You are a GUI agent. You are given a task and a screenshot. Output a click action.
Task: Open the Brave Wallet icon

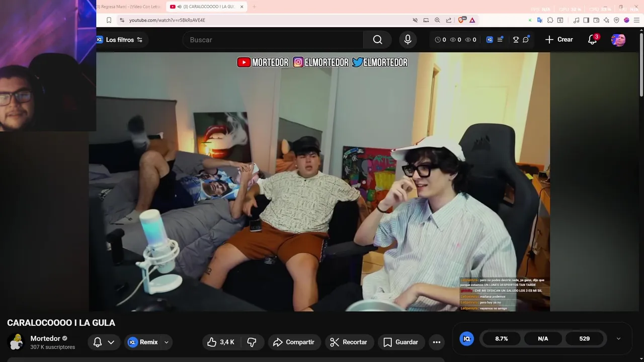point(596,20)
